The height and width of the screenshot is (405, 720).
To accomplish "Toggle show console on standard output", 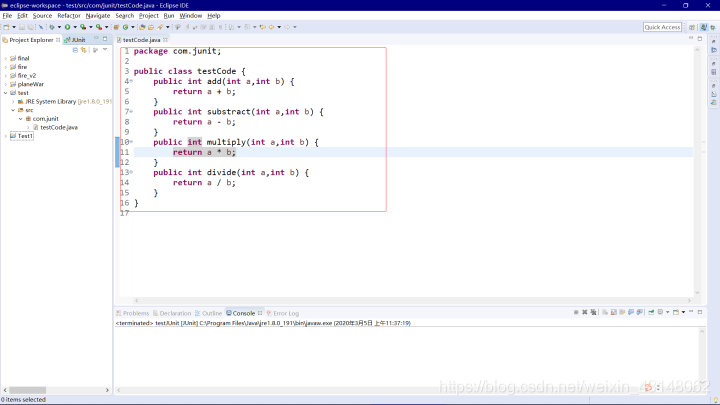I will point(631,312).
